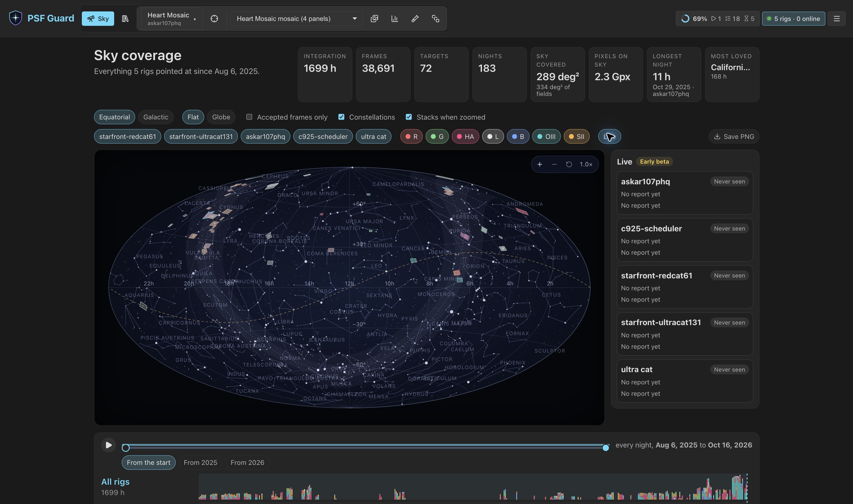The width and height of the screenshot is (853, 504).
Task: Click the Most Loved stat card
Action: coord(732,74)
